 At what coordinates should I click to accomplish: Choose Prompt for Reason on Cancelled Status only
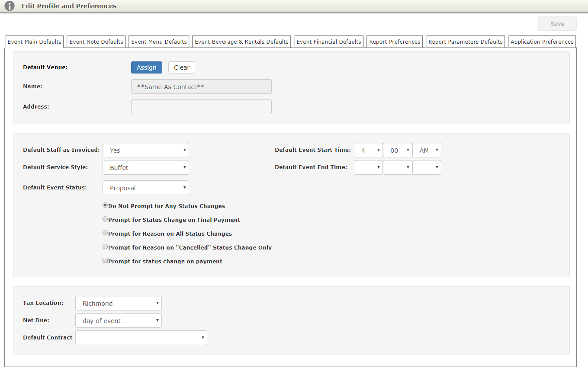(x=105, y=247)
